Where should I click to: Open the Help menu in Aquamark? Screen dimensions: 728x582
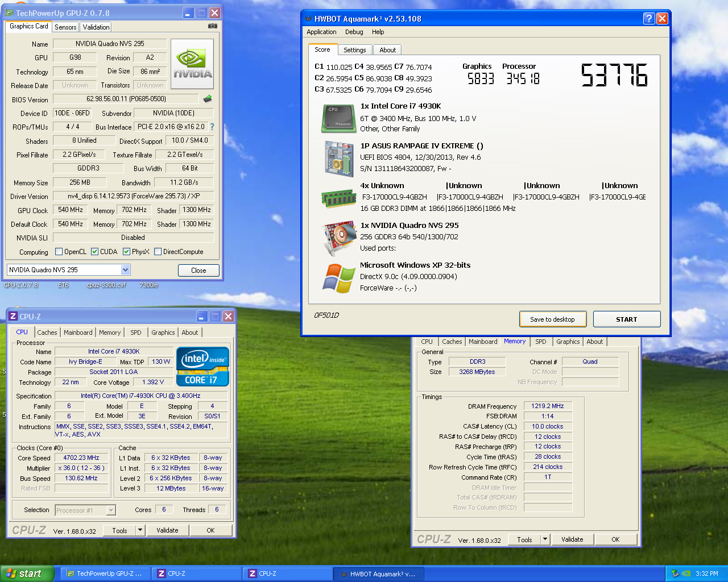point(378,32)
